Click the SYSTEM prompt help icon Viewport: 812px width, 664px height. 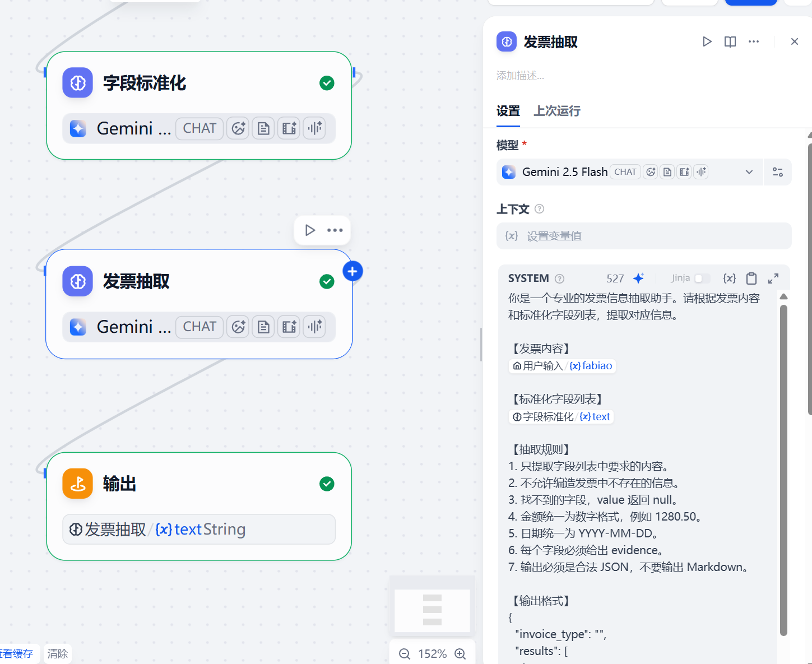pos(559,278)
